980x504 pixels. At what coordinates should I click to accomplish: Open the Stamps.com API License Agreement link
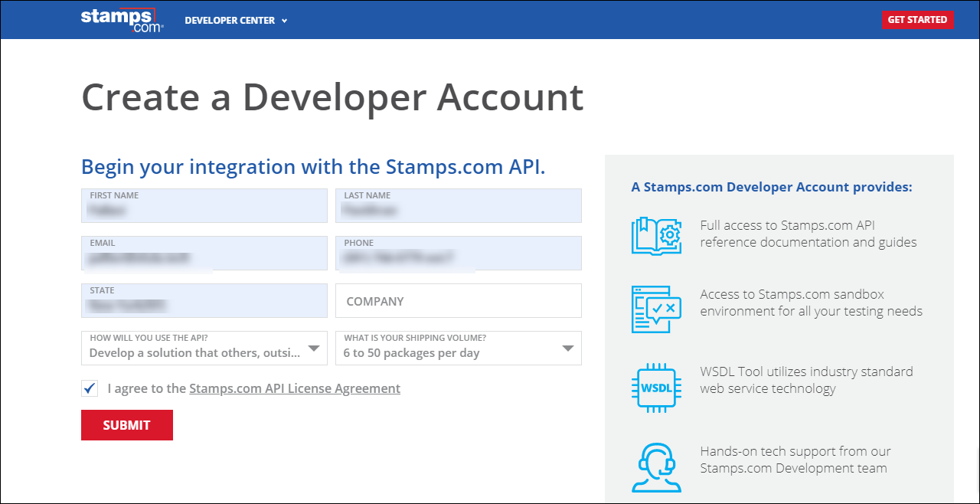pos(295,388)
